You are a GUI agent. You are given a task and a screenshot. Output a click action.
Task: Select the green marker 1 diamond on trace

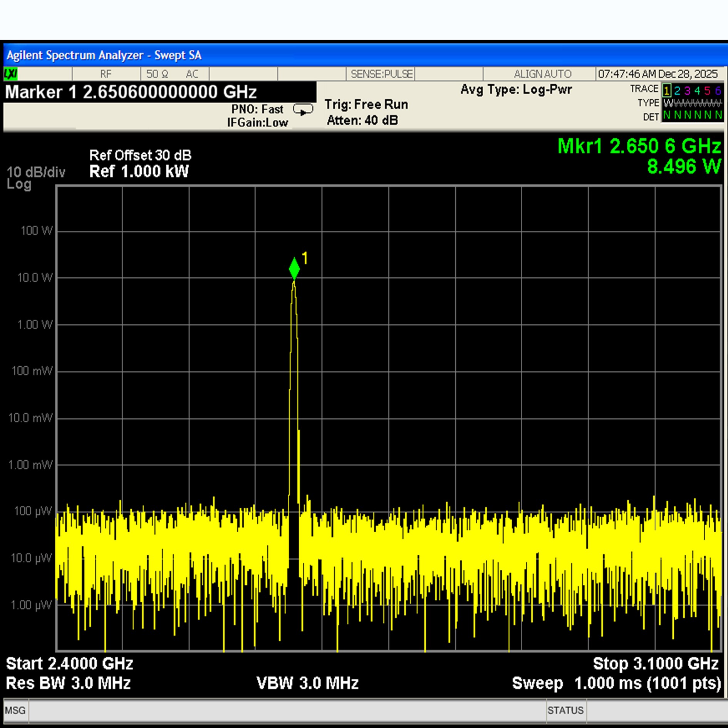pyautogui.click(x=294, y=268)
